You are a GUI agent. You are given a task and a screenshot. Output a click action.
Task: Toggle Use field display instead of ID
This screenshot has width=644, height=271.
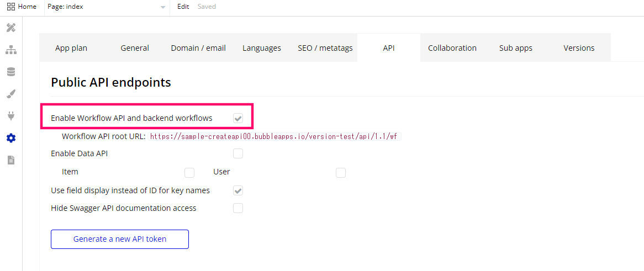coord(238,190)
